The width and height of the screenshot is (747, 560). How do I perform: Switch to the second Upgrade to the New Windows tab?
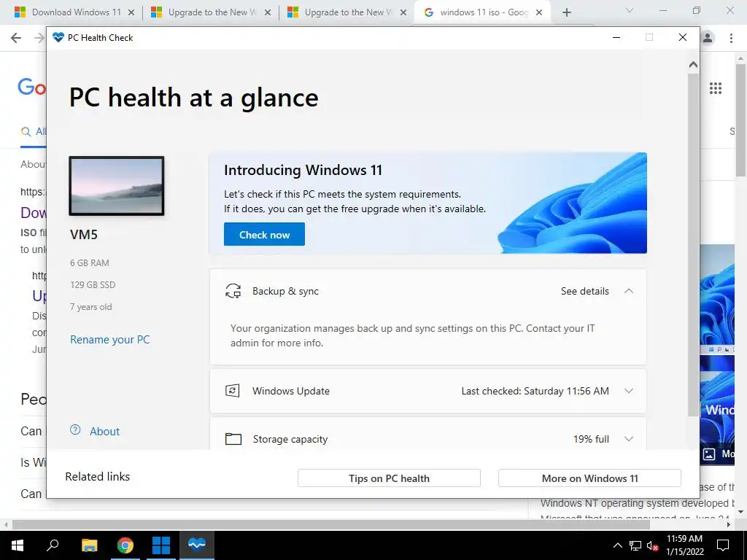pos(212,12)
